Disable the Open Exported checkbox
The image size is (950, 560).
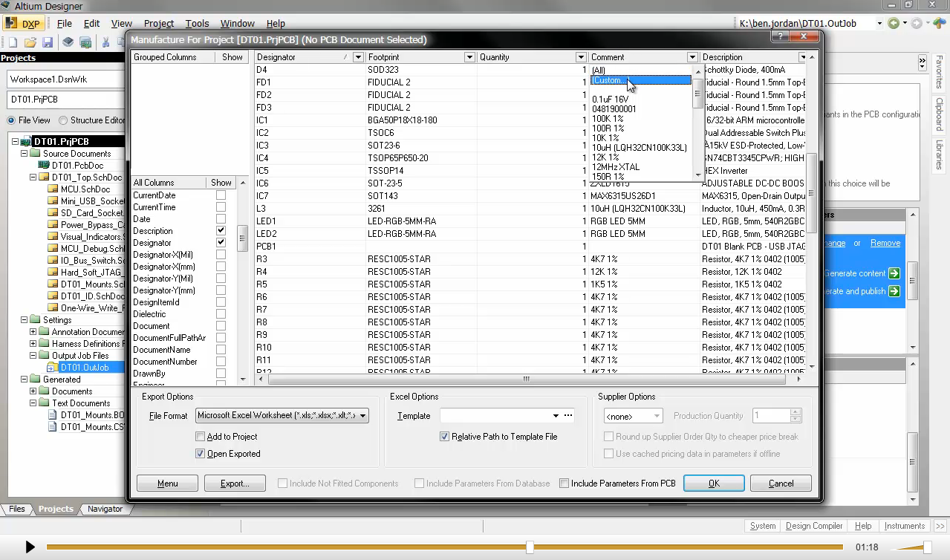coord(200,454)
